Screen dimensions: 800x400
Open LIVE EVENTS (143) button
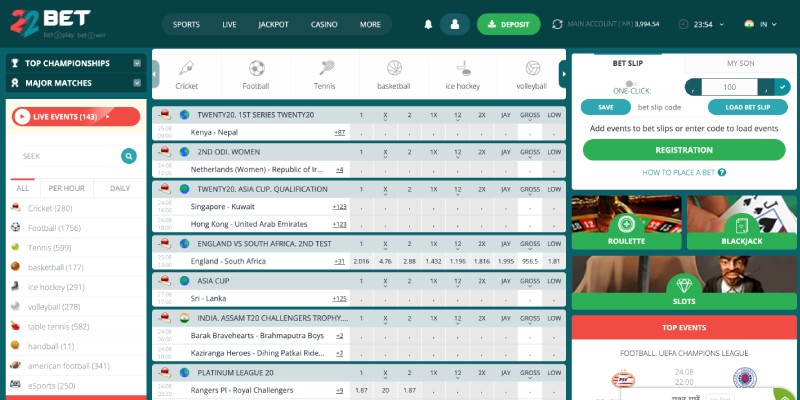76,117
